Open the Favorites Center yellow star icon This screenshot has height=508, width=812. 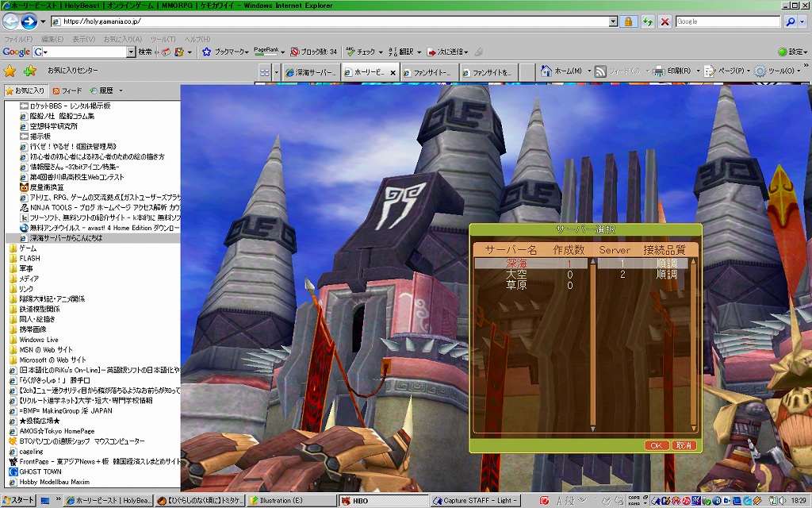[x=10, y=71]
